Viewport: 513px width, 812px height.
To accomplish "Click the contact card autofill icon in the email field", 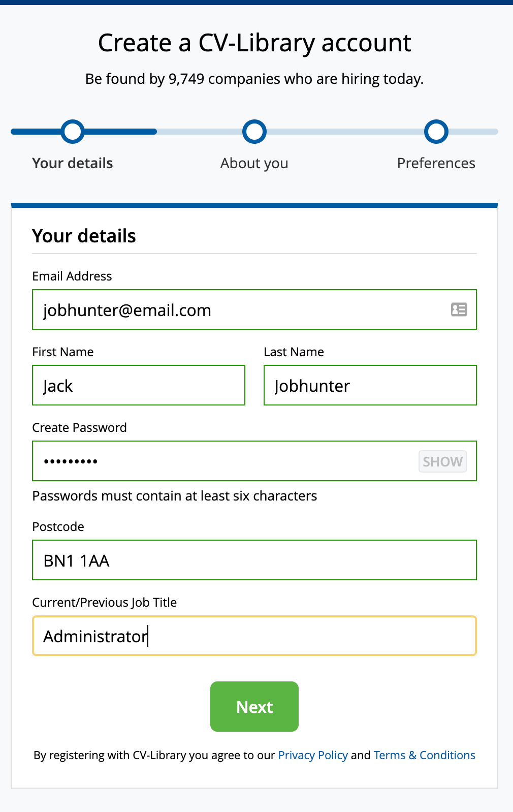I will coord(459,309).
